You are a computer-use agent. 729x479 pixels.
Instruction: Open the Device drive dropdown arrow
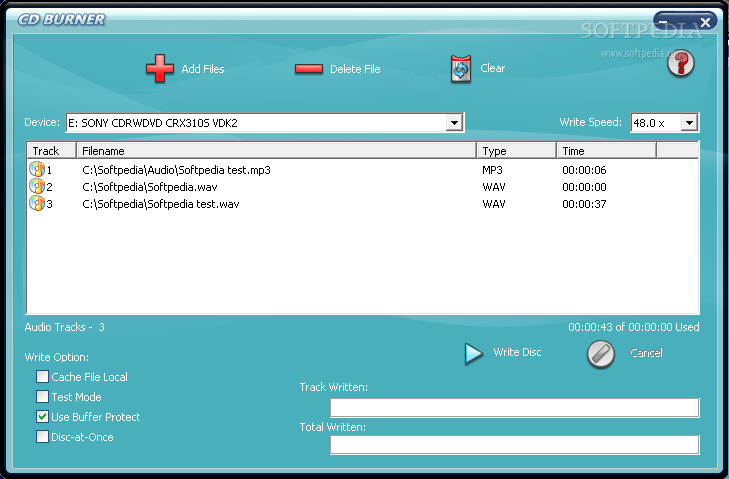point(454,123)
